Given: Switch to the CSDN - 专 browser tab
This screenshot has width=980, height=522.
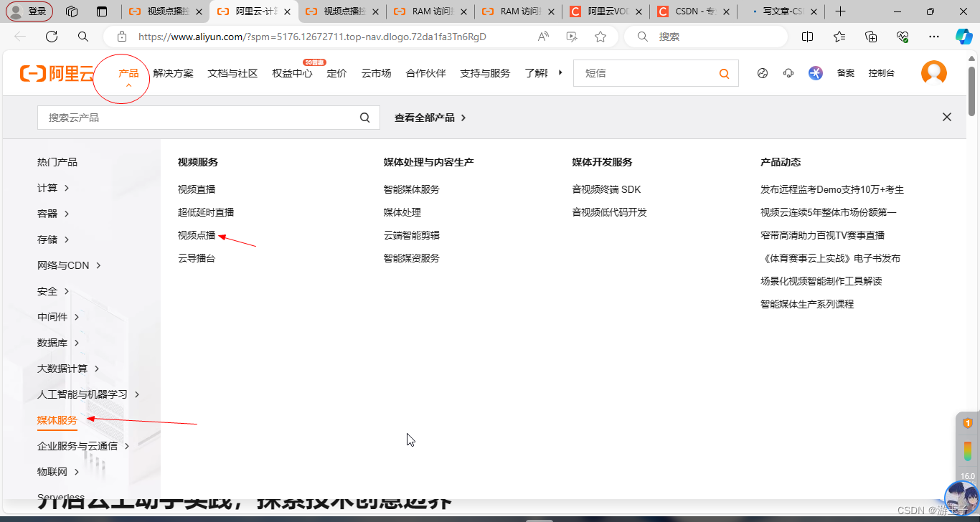Looking at the screenshot, I should click(x=693, y=11).
